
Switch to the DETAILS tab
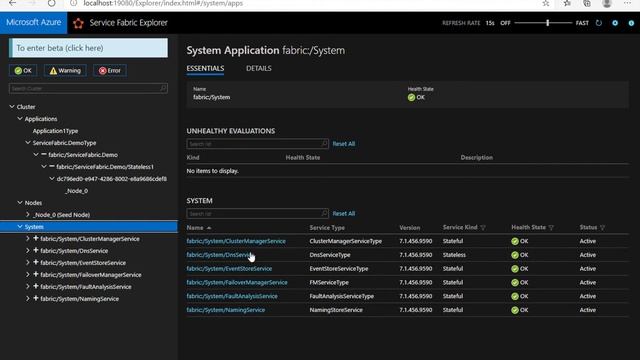[259, 68]
